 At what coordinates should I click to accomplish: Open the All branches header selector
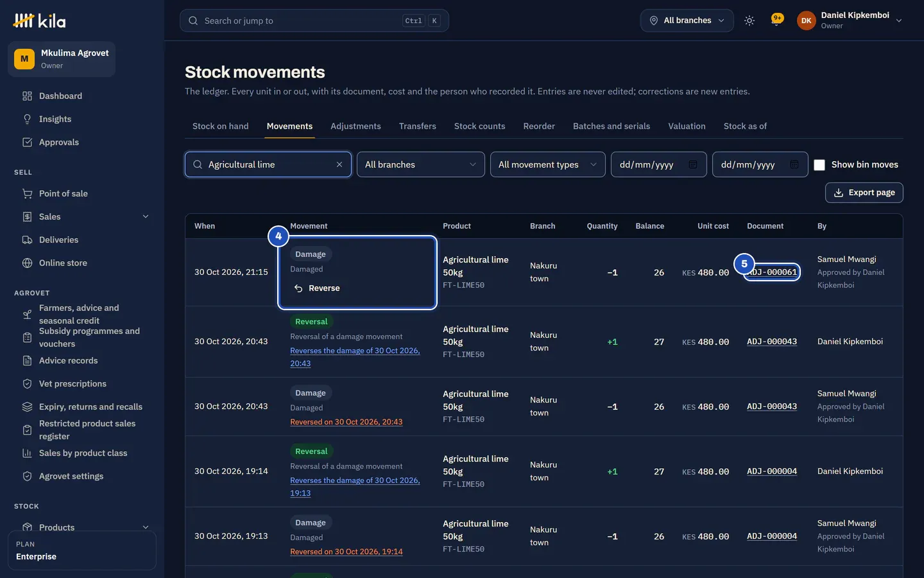pyautogui.click(x=687, y=21)
